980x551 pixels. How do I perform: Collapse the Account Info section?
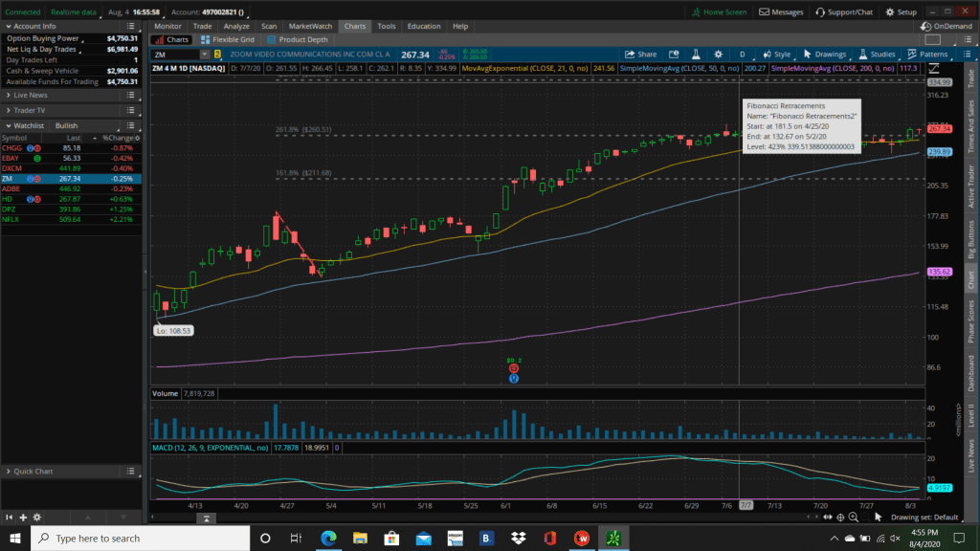8,26
